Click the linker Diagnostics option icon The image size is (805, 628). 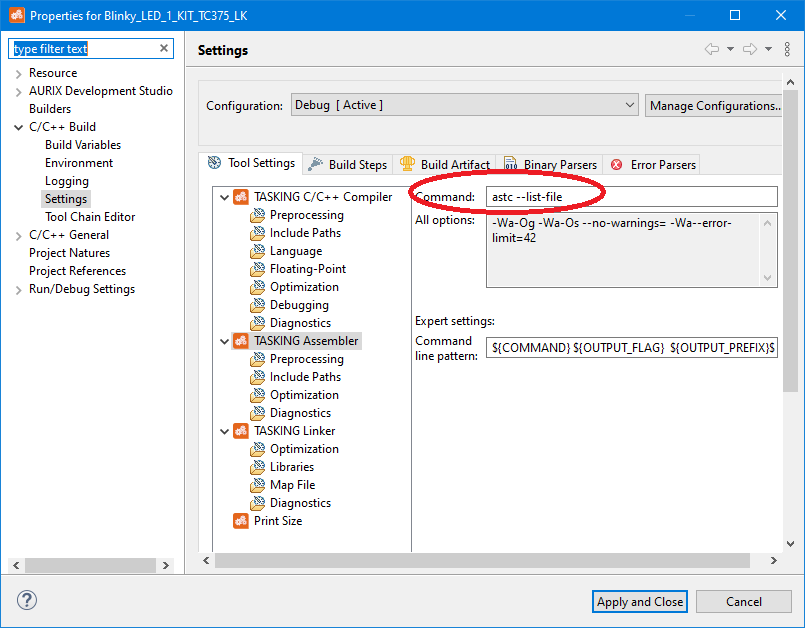point(258,503)
